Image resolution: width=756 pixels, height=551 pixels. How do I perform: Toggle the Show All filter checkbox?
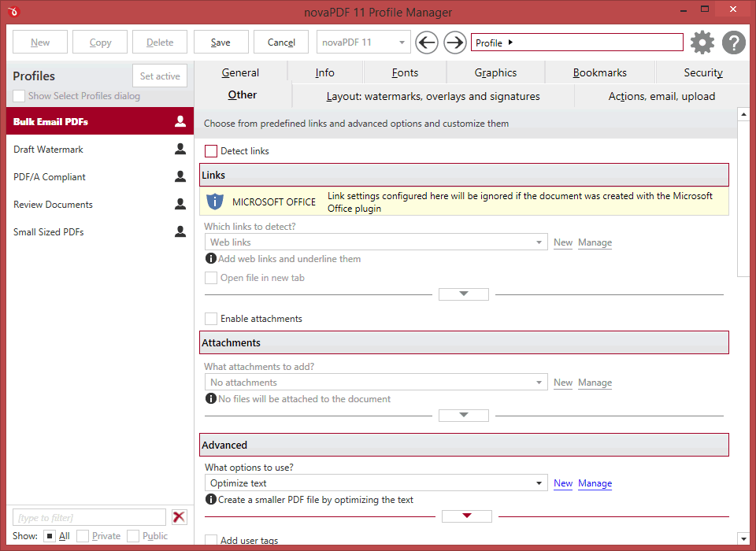[49, 535]
